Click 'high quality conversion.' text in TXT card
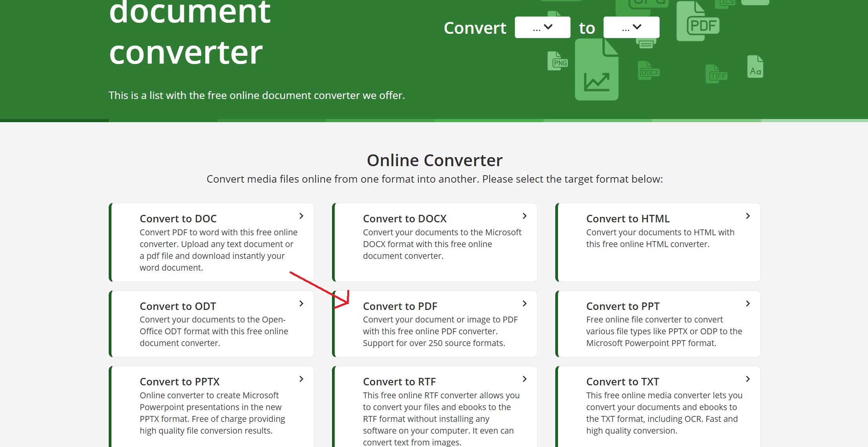 pos(632,431)
